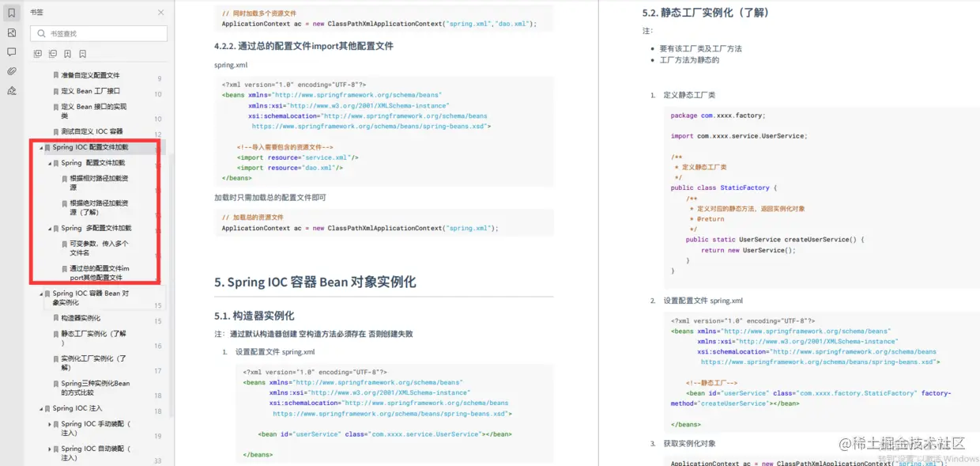Click bookmark icon beside Spring三种实例化Bean的方式比较
The image size is (980, 466).
point(55,384)
